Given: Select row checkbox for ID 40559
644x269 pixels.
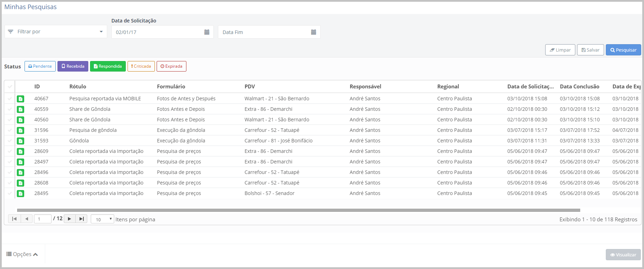Looking at the screenshot, I should click(x=10, y=109).
